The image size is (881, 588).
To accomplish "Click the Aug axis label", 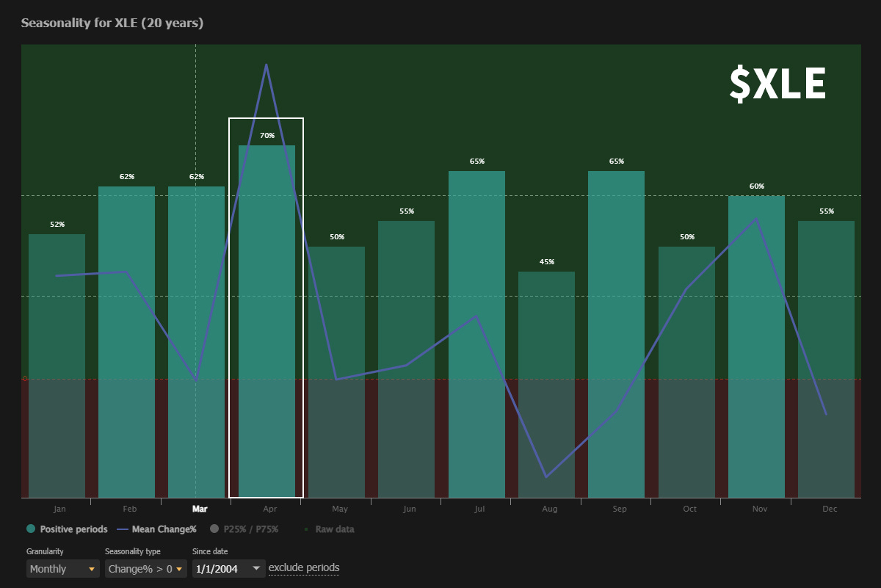I will tap(549, 509).
